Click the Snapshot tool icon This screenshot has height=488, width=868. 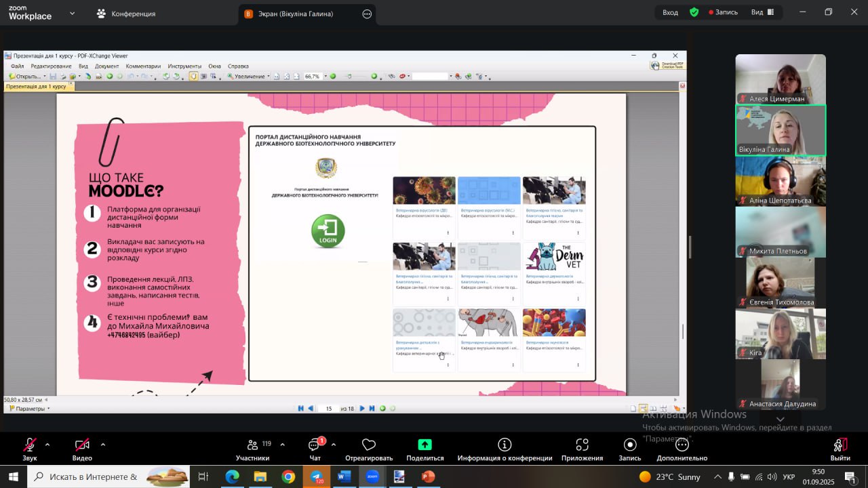pyautogui.click(x=203, y=77)
